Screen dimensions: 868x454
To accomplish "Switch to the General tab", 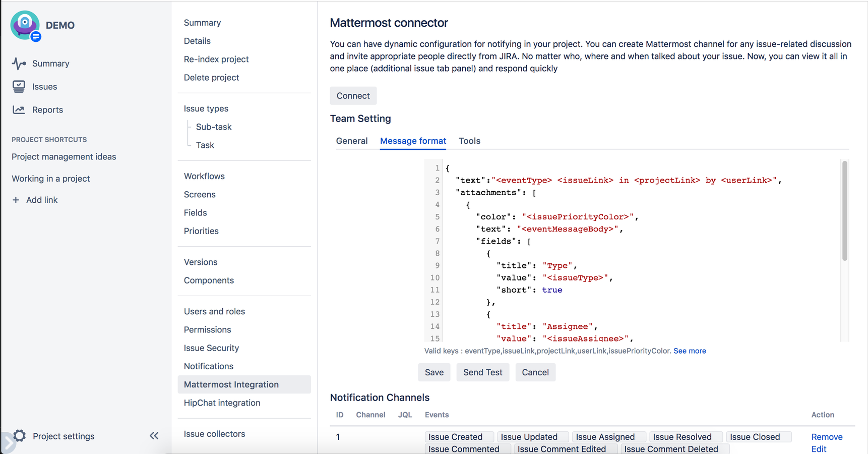I will click(x=352, y=141).
